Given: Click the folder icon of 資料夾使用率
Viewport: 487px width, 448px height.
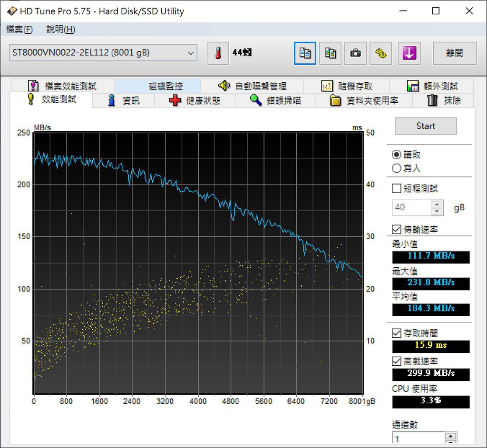Looking at the screenshot, I should pos(335,100).
